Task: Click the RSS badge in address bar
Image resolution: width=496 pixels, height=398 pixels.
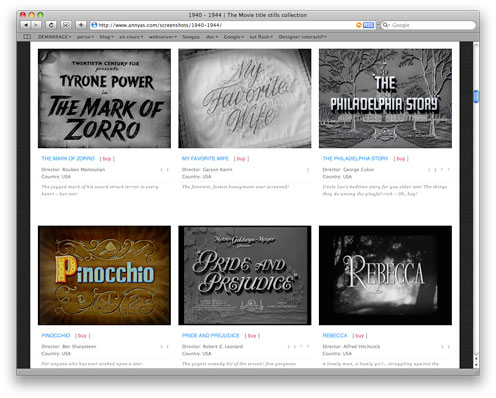Action: (x=368, y=25)
